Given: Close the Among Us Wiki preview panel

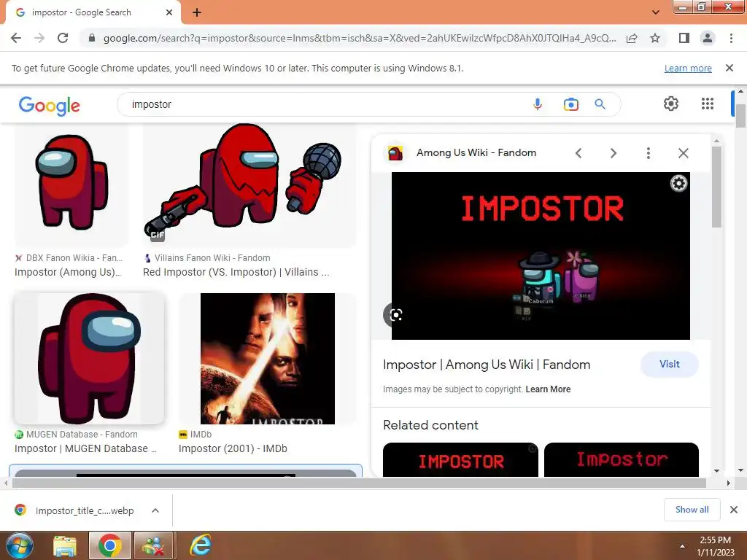Looking at the screenshot, I should click(x=683, y=153).
